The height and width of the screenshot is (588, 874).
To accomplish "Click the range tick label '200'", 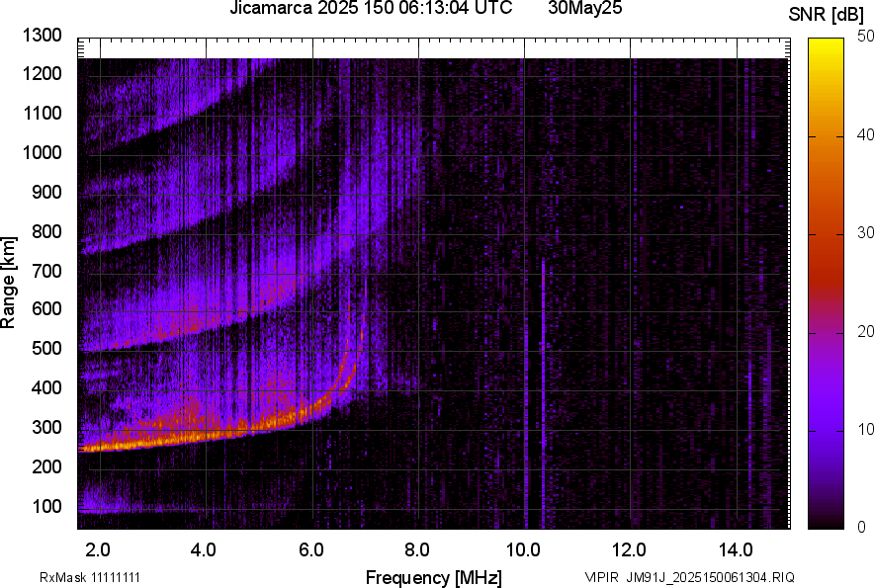I will pyautogui.click(x=46, y=465).
